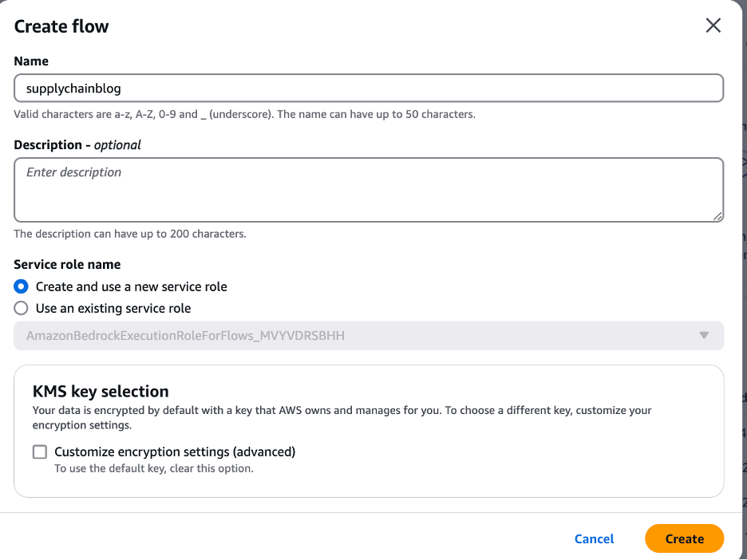Select the Create and use a new service role radio button

tap(22, 286)
